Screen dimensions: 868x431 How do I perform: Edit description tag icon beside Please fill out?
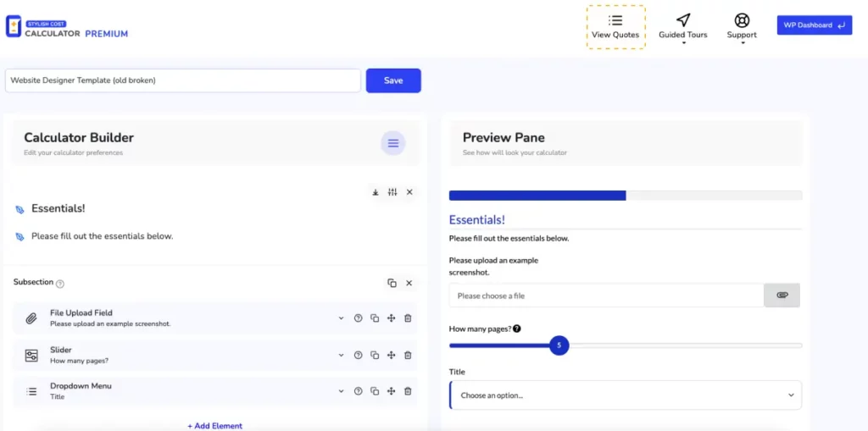click(x=20, y=237)
